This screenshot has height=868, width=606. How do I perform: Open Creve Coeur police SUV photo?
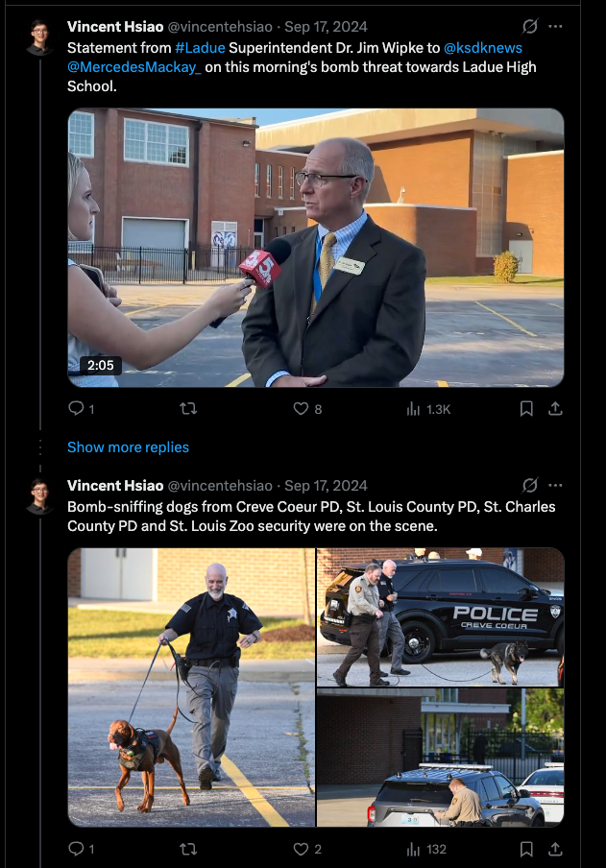tap(441, 617)
